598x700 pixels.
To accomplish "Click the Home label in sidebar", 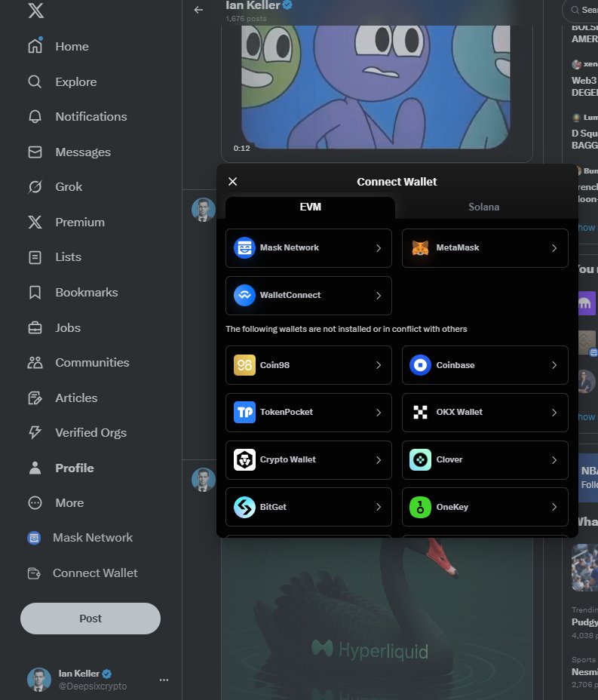I will point(72,47).
